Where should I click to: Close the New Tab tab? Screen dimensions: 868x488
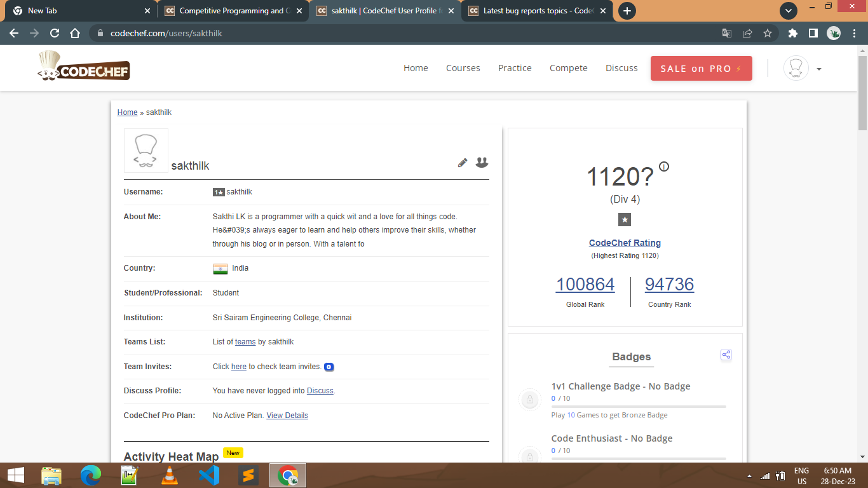[x=147, y=11]
